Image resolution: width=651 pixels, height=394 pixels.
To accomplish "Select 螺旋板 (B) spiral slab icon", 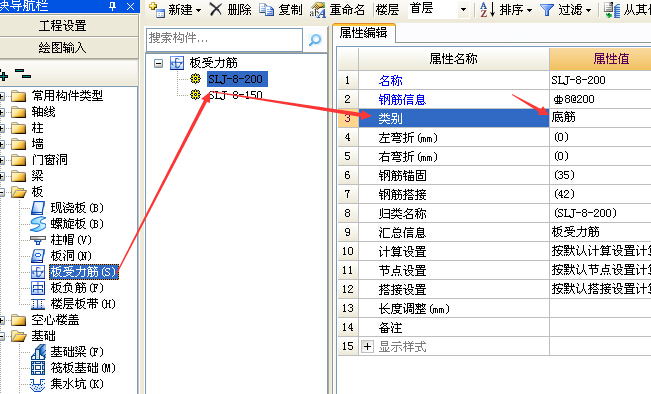I will pos(38,224).
